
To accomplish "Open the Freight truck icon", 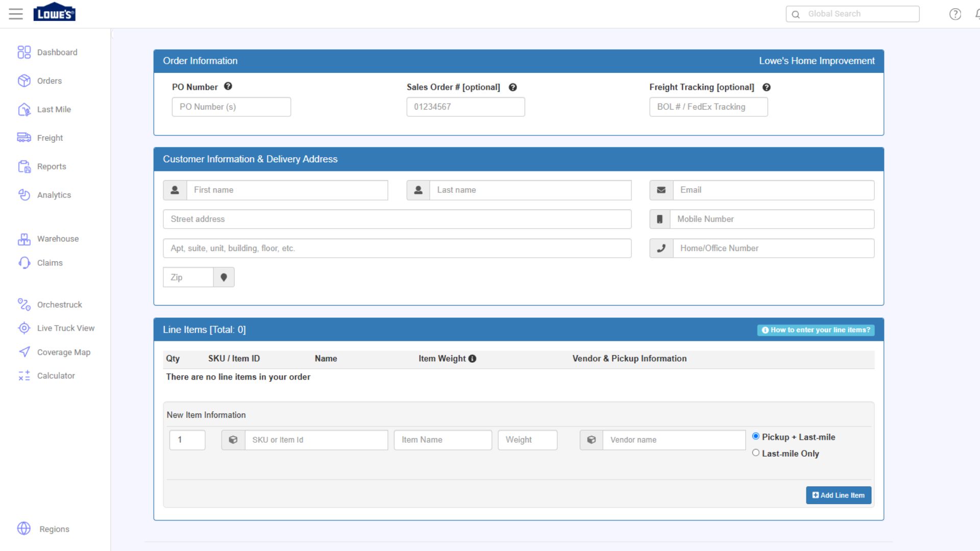I will pos(24,137).
